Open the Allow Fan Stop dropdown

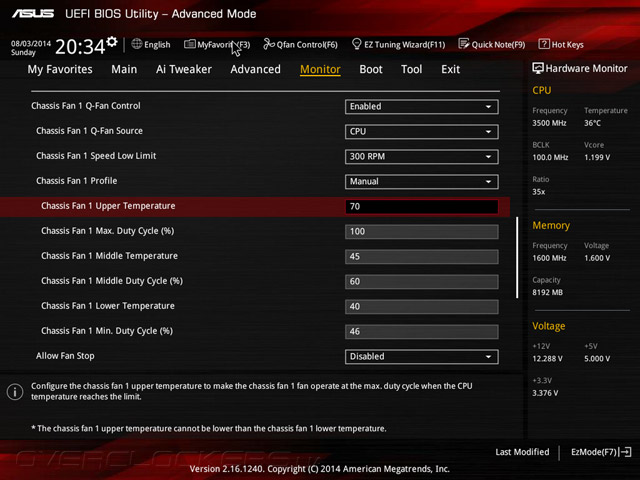coord(422,356)
